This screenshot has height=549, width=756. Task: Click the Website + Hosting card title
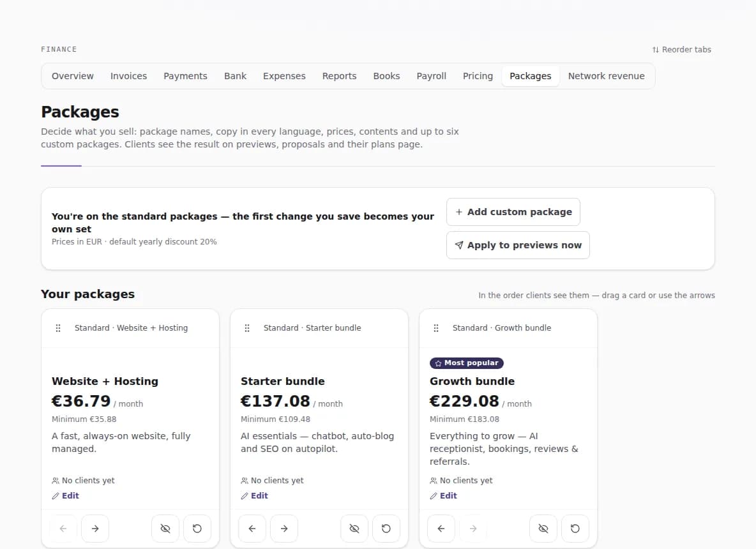[x=105, y=381]
